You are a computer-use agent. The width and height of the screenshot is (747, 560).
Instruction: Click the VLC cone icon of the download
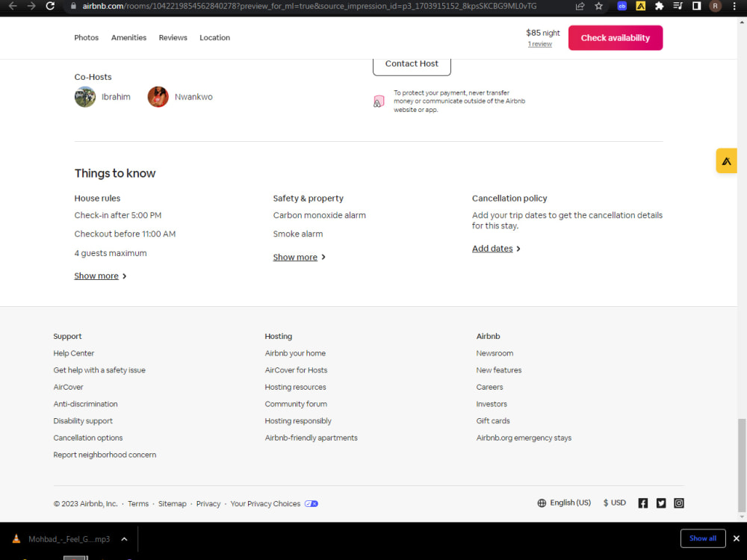[16, 538]
